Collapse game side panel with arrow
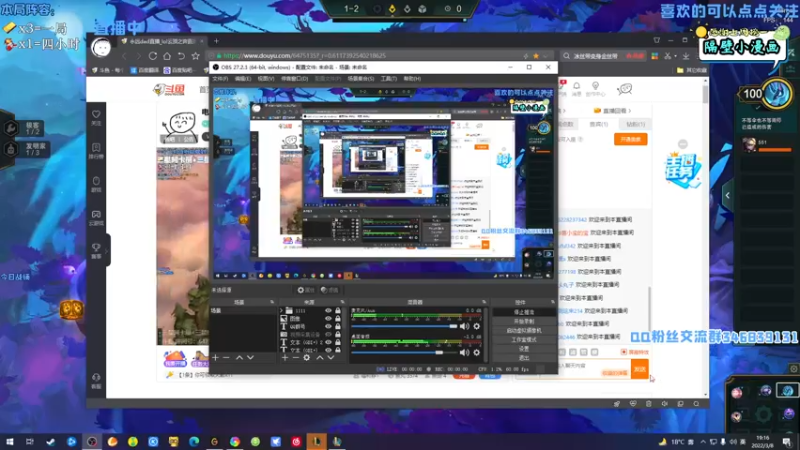The image size is (800, 450). coord(728,195)
